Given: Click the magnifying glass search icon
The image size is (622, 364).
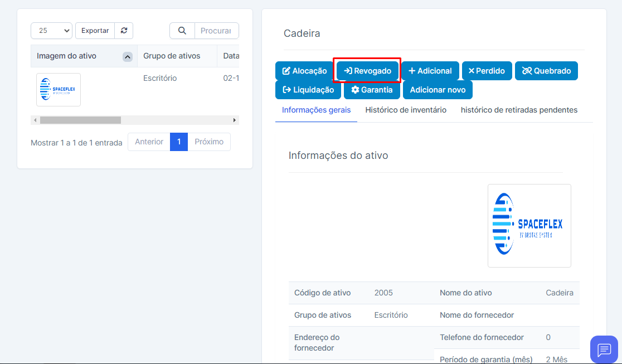Looking at the screenshot, I should coord(182,31).
